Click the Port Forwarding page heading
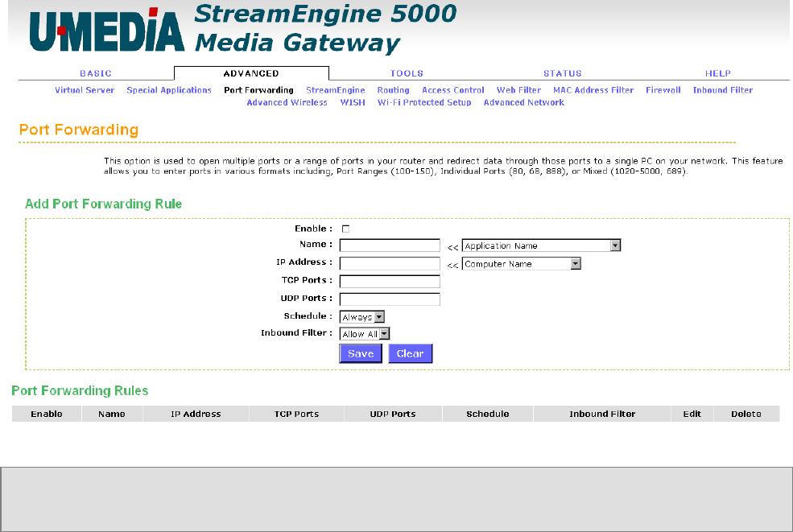 click(x=79, y=130)
